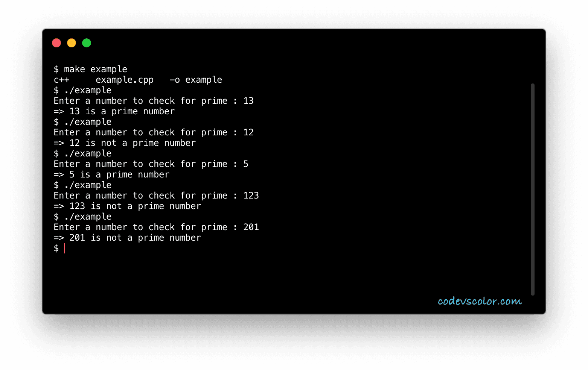Click the prompt line ending with 13
Viewport: 588px width, 370px height.
154,101
